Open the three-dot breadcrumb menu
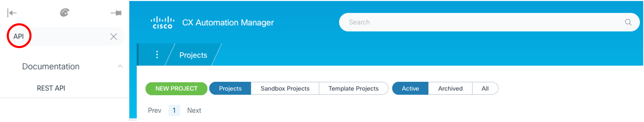644x122 pixels. 157,55
